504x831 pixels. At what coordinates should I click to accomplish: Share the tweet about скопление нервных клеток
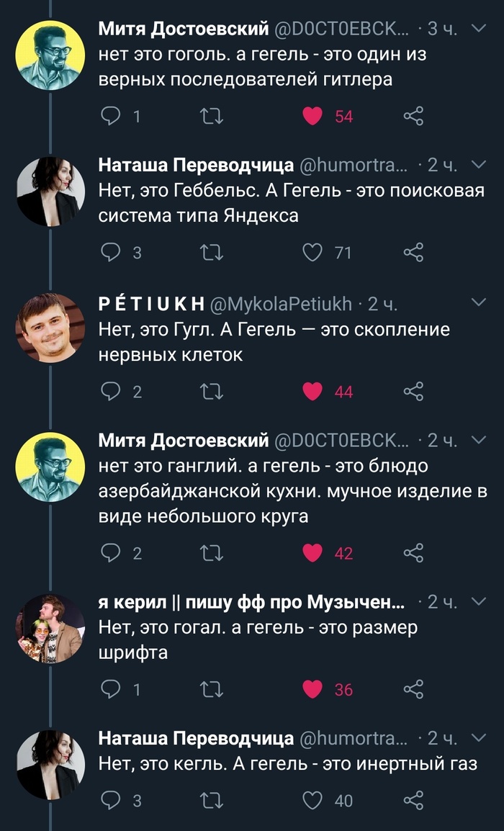413,391
